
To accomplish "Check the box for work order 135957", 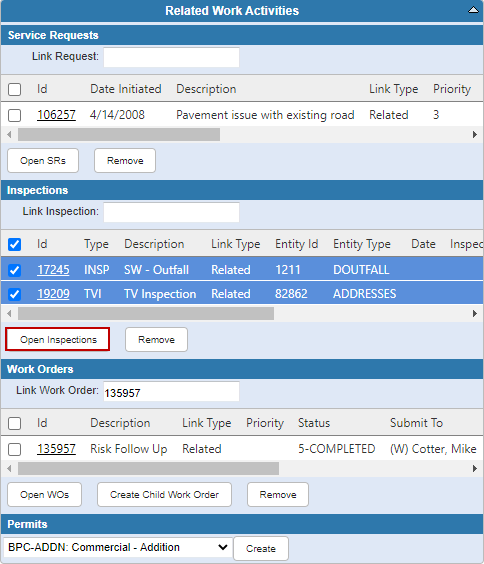I will 14,449.
